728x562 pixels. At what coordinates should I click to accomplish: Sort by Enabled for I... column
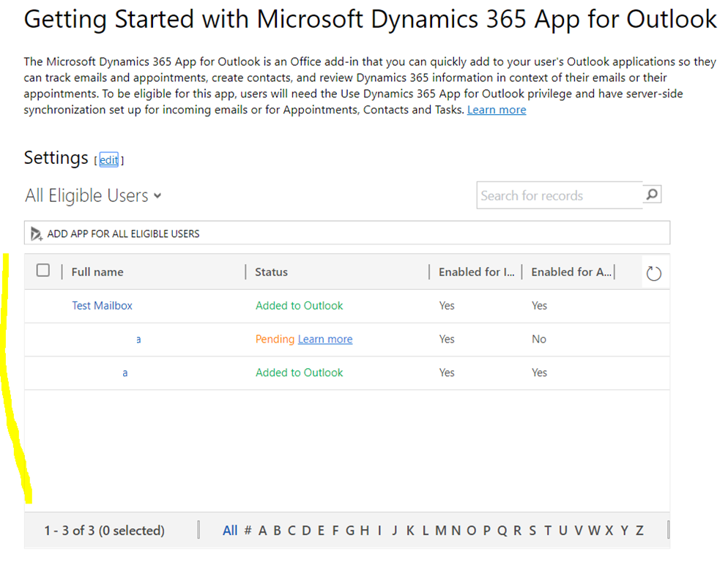(x=476, y=272)
